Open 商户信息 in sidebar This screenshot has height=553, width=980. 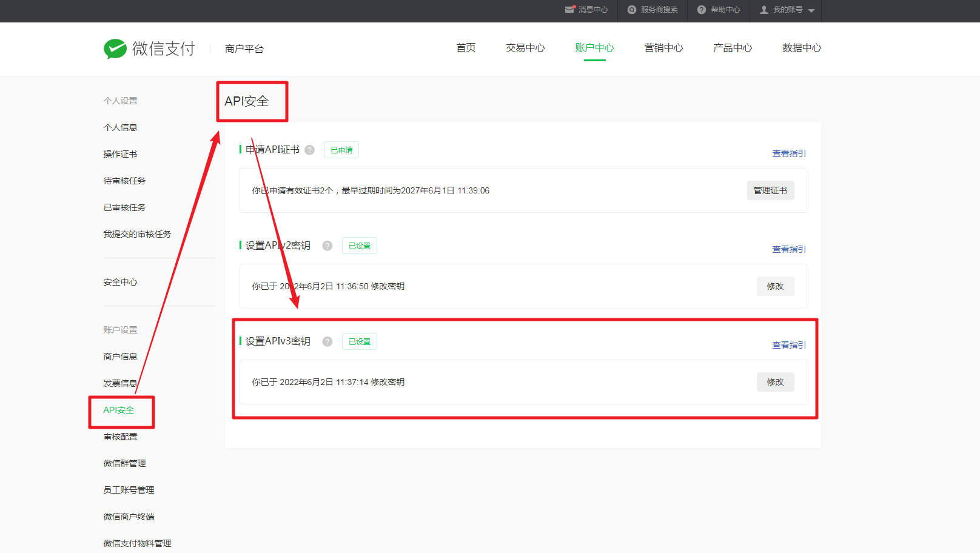click(120, 357)
